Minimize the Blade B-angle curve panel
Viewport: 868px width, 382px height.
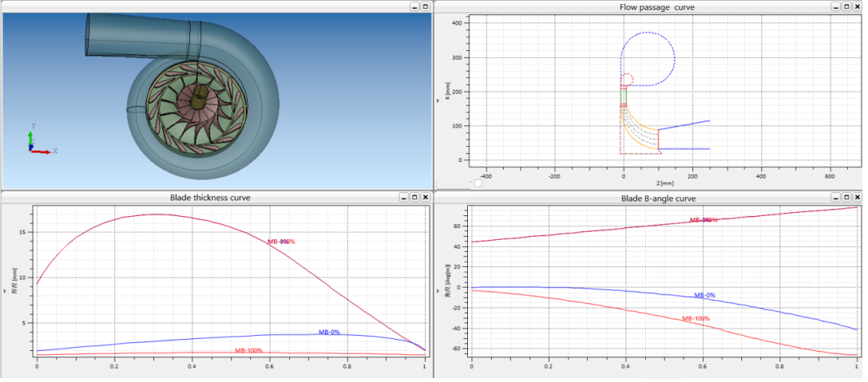click(836, 197)
